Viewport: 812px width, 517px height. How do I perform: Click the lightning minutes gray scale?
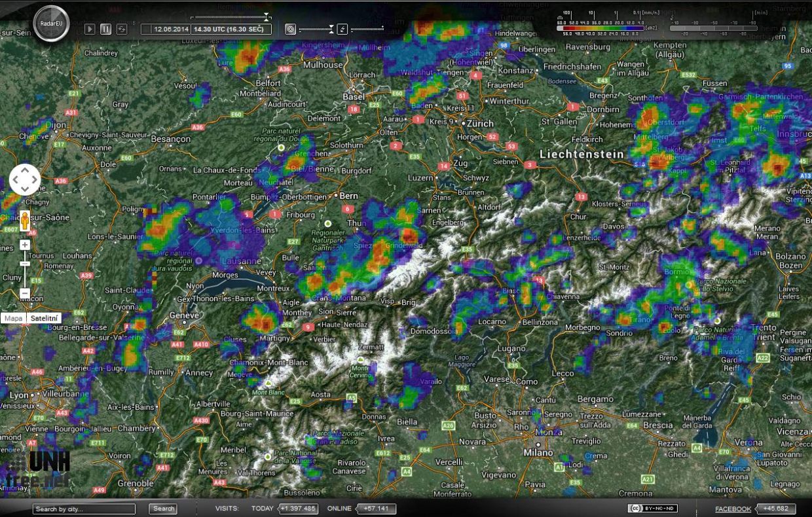pos(714,27)
